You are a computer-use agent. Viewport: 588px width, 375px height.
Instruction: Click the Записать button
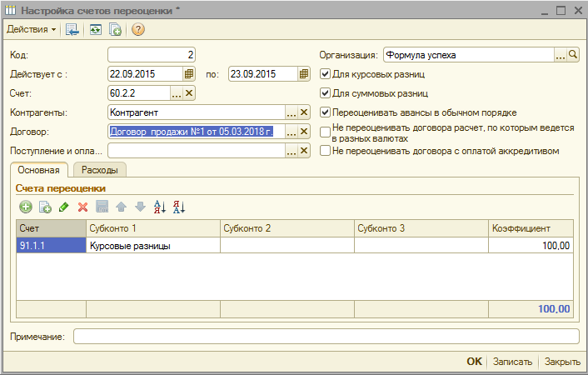[x=512, y=362]
